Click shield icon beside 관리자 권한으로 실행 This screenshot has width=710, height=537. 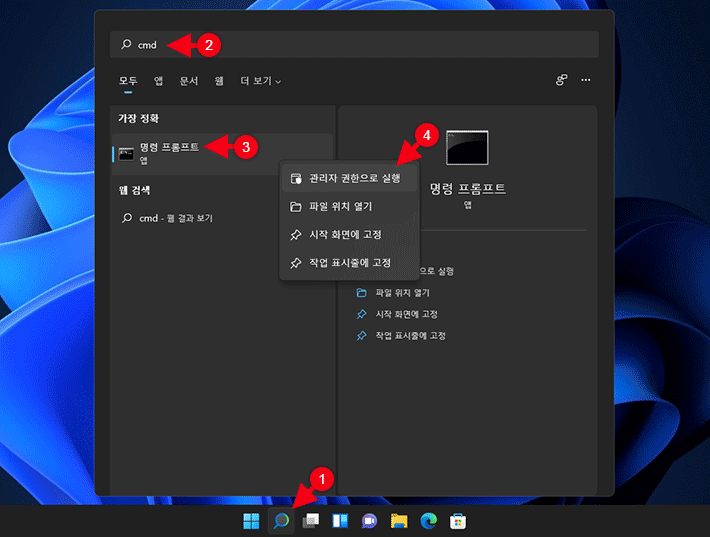(296, 178)
